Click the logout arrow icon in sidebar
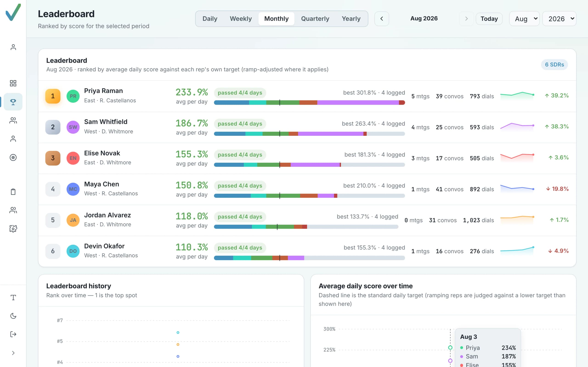 click(13, 334)
